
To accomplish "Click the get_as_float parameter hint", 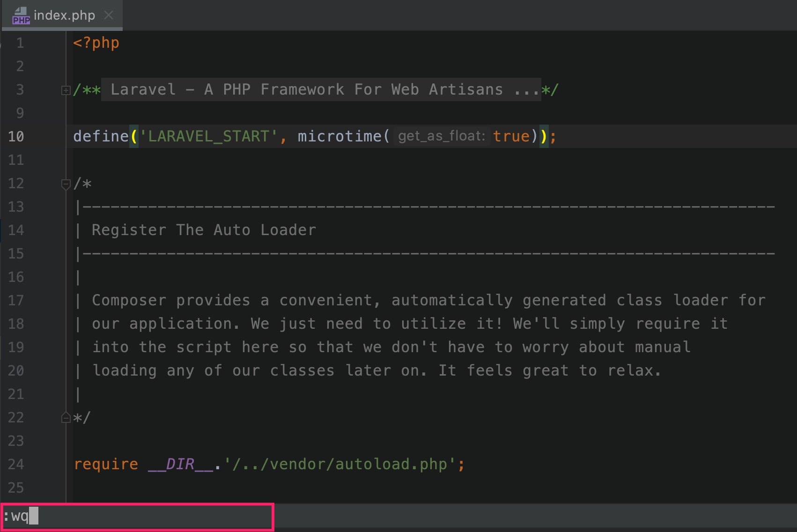I will tap(442, 136).
